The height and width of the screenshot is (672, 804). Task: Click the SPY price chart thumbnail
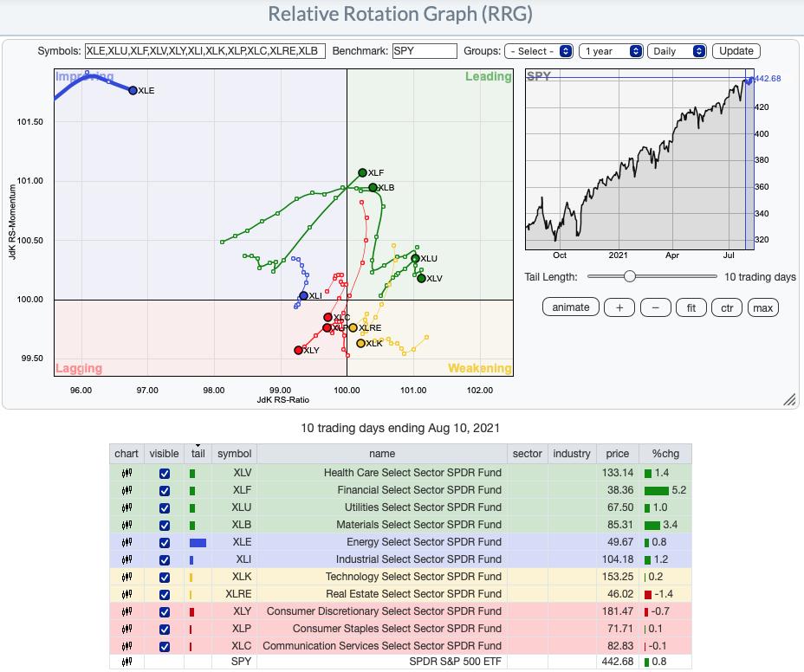(640, 159)
